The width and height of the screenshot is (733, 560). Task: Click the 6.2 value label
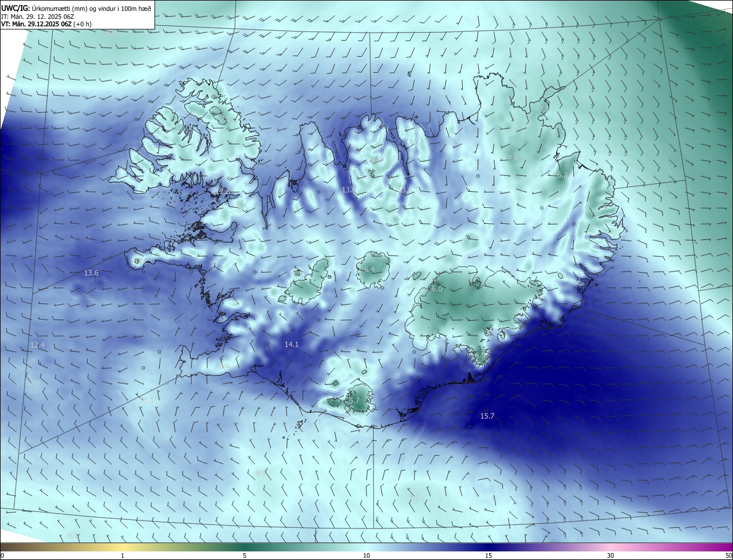[x=562, y=175]
